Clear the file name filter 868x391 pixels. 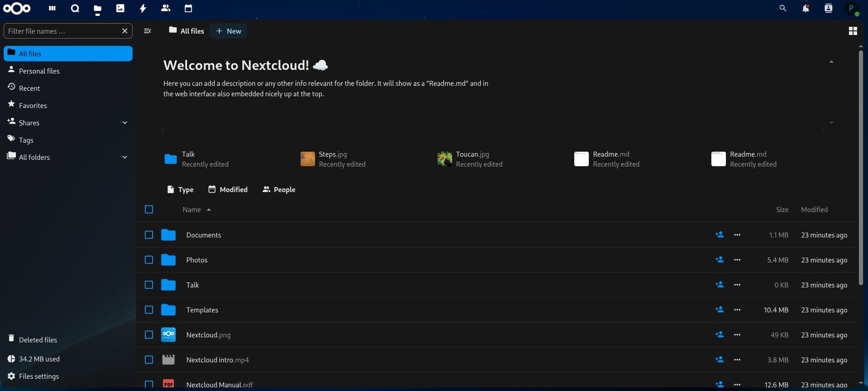tap(125, 31)
